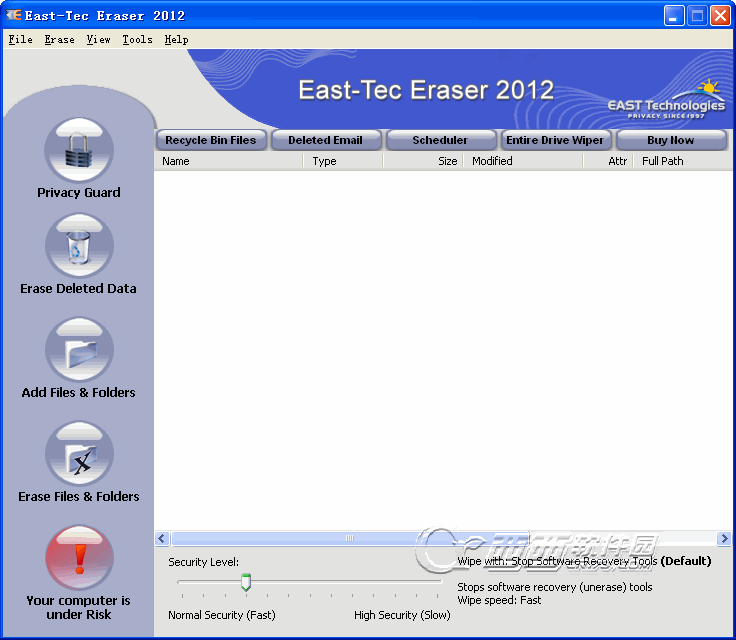Open the Privacy Guard padlock icon

point(79,150)
